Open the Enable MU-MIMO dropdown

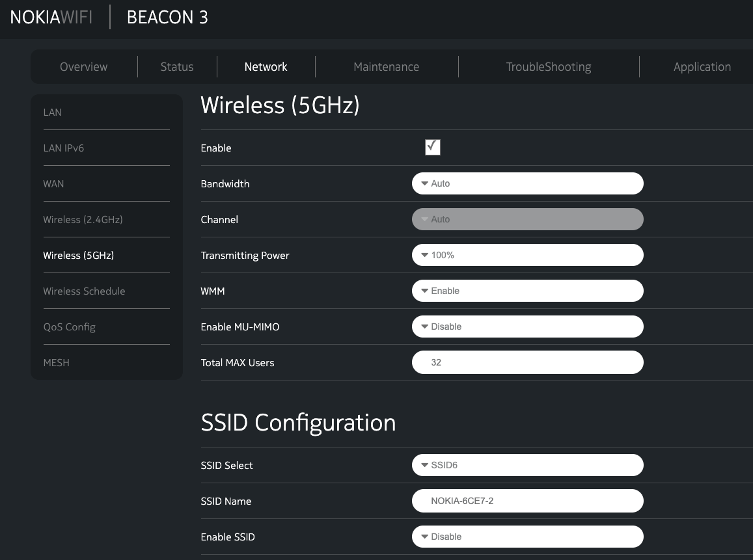point(527,327)
